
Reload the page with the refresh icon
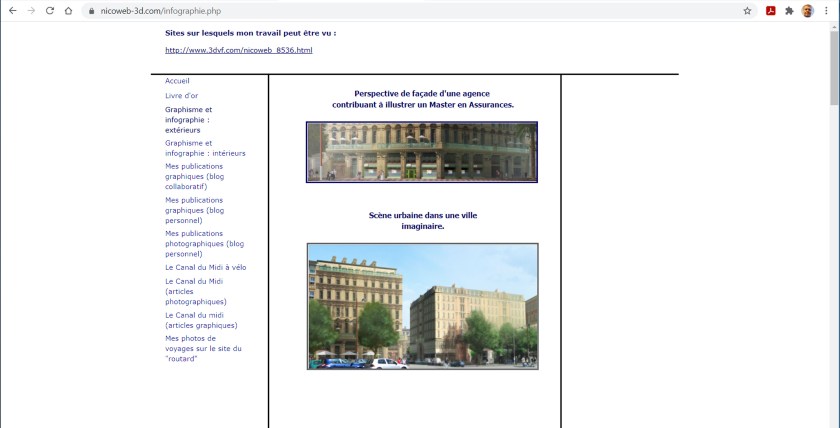(x=49, y=11)
